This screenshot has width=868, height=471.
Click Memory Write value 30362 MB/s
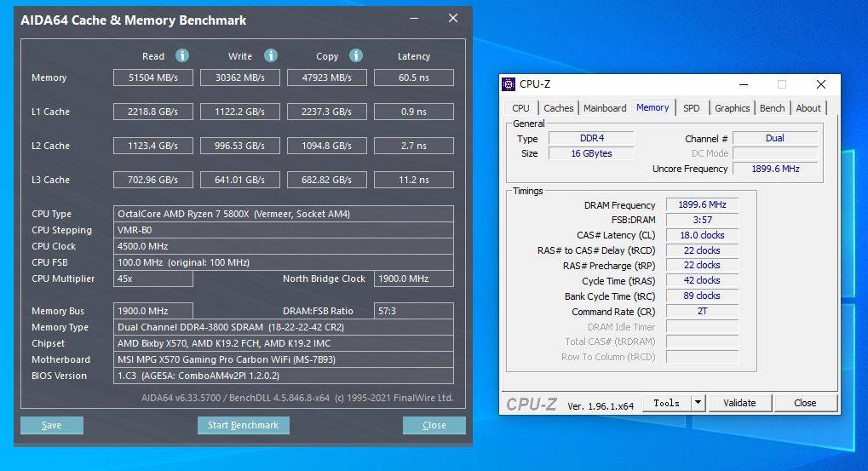[x=239, y=78]
